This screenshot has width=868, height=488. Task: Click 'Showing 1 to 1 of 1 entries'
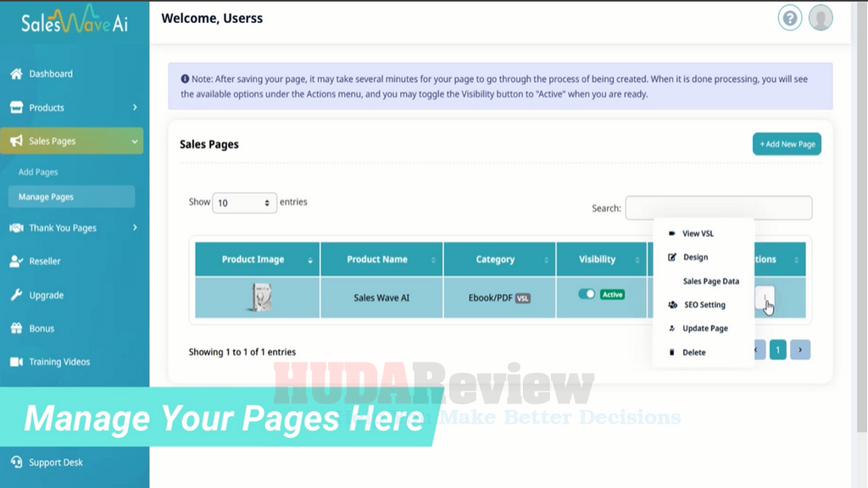[242, 352]
